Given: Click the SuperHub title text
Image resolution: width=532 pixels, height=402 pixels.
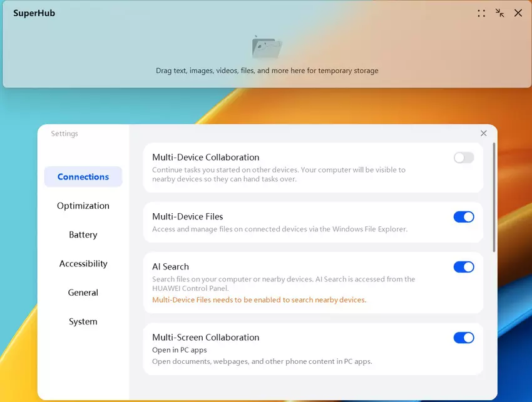Looking at the screenshot, I should tap(34, 13).
